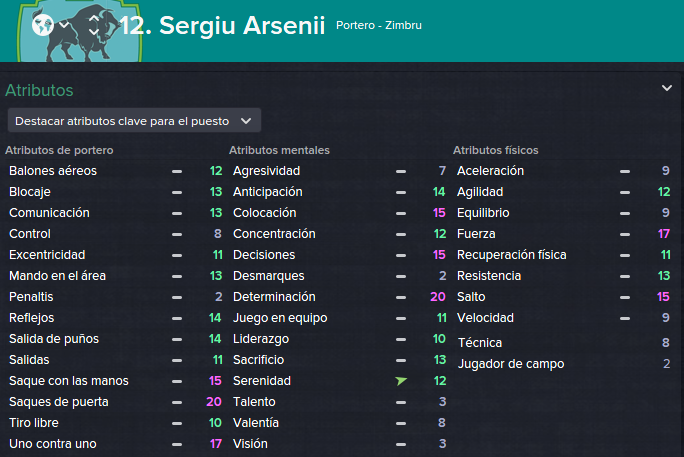Click the dash trend icon beside Determinación
684x457 pixels.
(401, 297)
